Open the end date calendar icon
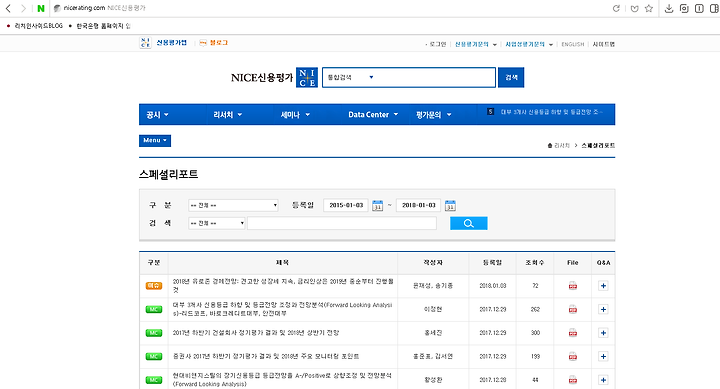Image resolution: width=720 pixels, height=389 pixels. [450, 205]
